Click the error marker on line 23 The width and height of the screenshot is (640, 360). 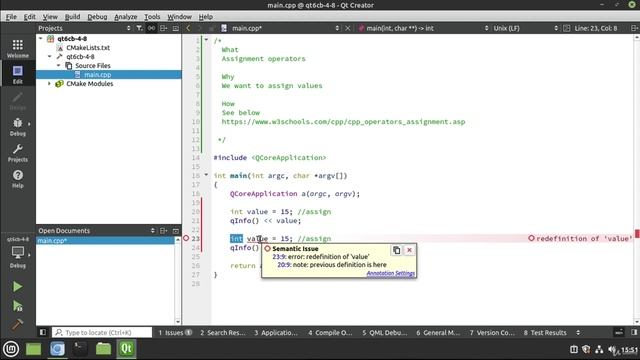click(186, 238)
